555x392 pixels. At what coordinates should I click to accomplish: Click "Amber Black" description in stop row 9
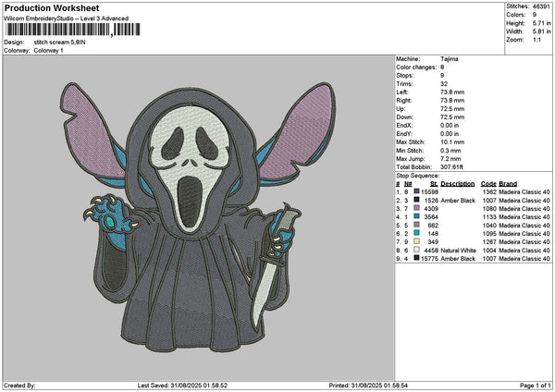click(458, 259)
